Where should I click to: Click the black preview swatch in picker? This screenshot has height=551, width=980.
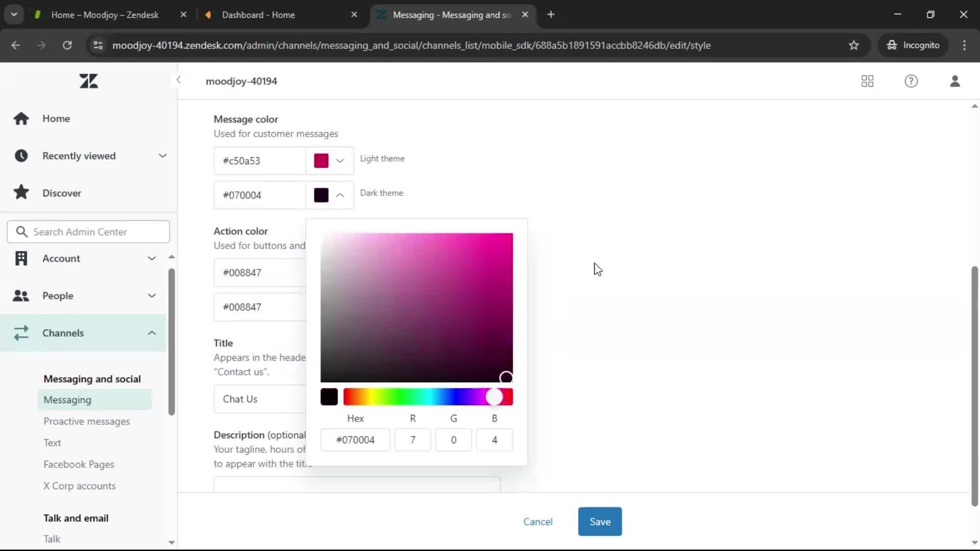click(329, 397)
